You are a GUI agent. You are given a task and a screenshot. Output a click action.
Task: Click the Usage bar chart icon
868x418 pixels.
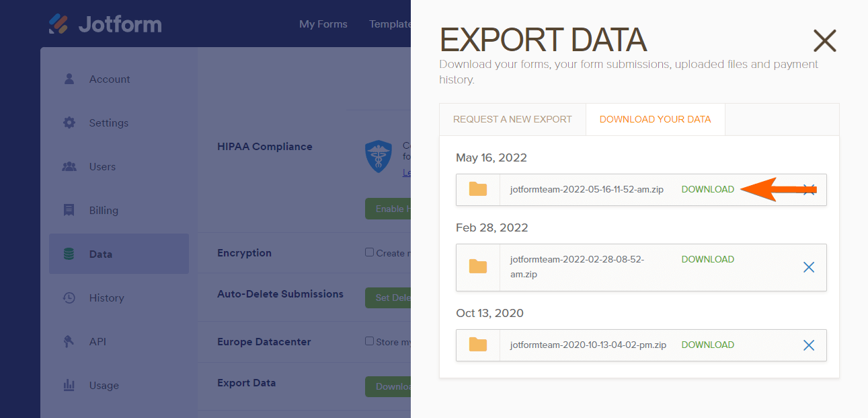pos(69,385)
